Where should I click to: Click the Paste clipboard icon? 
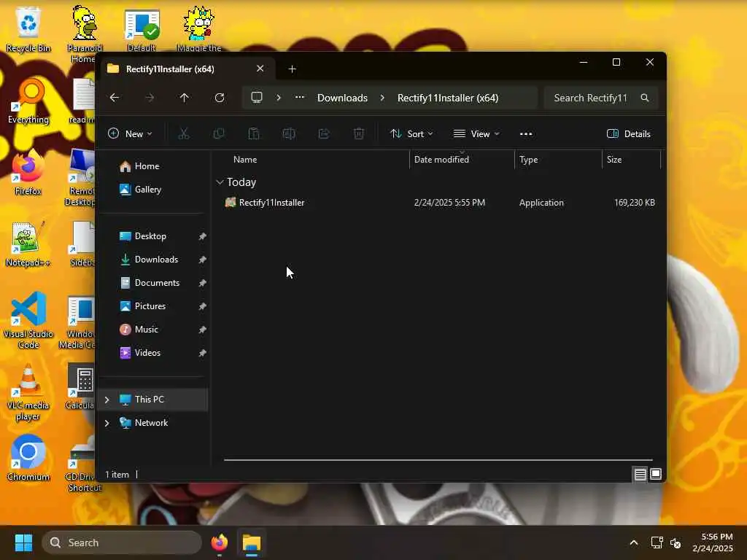254,134
